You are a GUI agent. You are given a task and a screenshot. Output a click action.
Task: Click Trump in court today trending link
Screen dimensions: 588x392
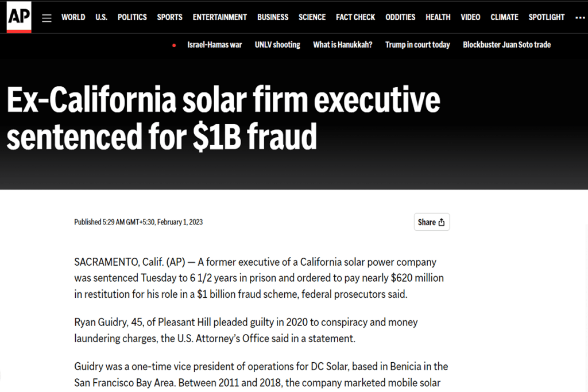click(x=417, y=45)
